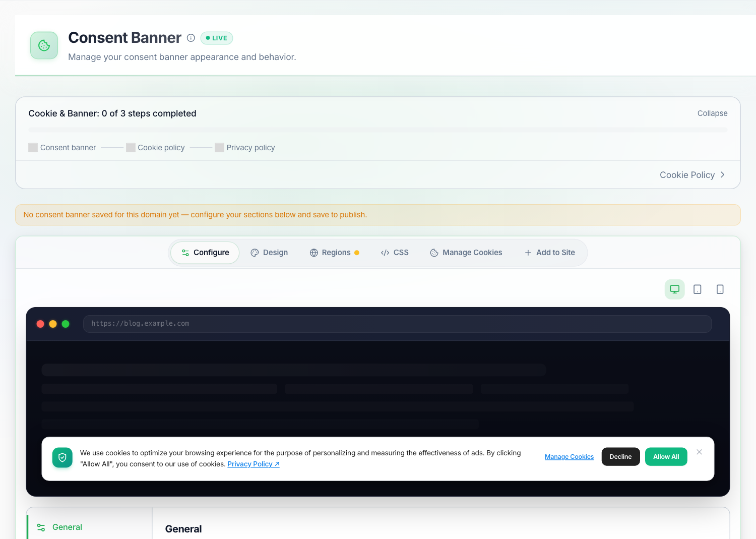Open the CSS tab
756x539 pixels.
[x=395, y=253]
